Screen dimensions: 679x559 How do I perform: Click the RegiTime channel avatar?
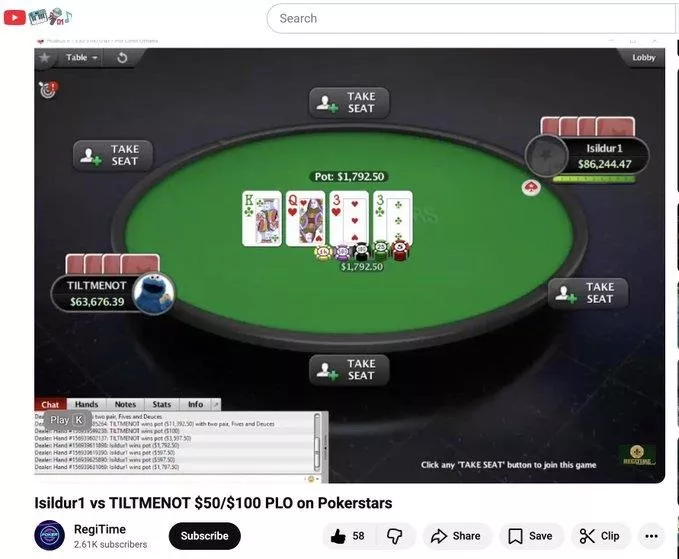pos(49,535)
